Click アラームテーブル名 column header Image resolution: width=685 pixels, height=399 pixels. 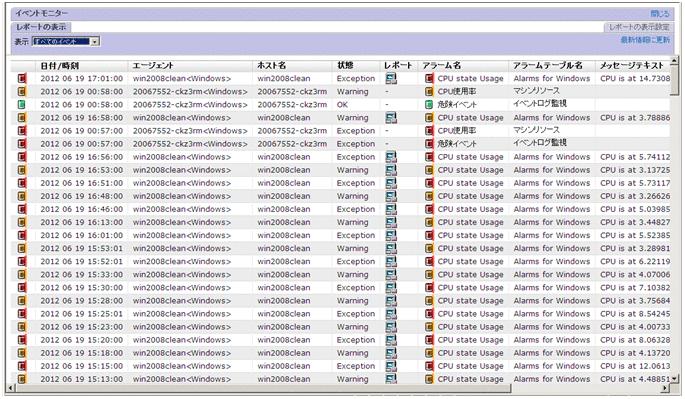(547, 66)
